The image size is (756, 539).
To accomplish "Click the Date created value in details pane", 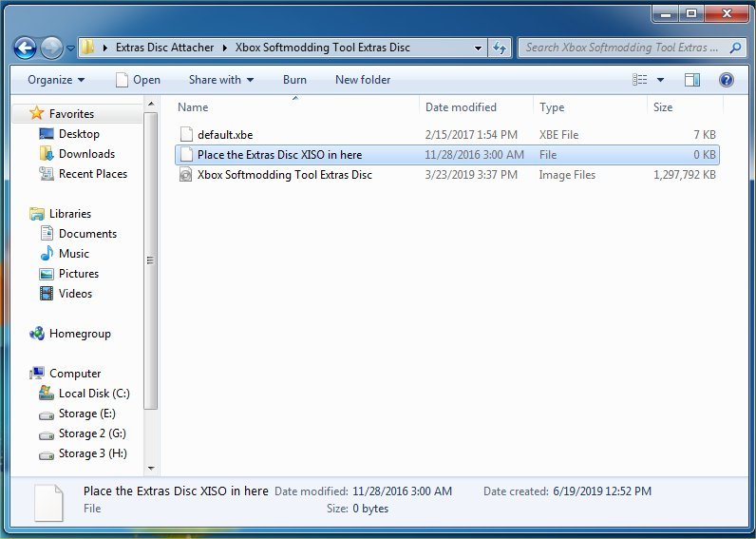I will pos(602,491).
